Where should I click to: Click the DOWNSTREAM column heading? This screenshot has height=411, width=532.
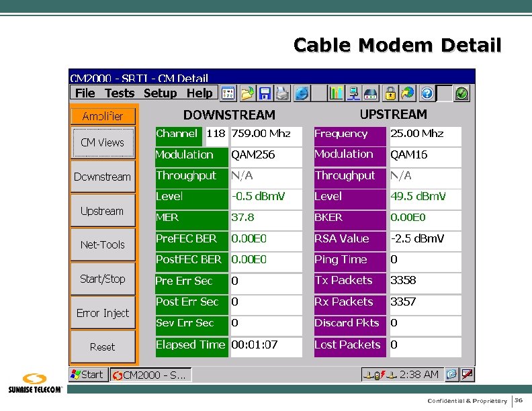[229, 115]
